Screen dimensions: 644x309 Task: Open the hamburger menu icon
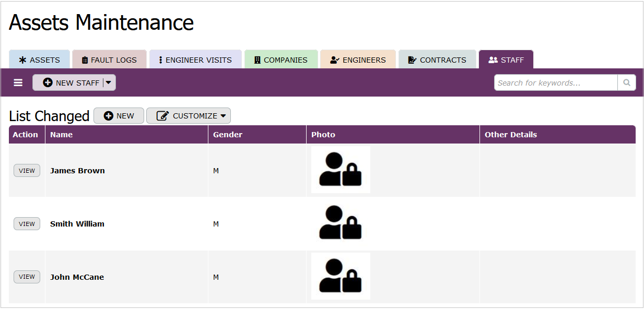pos(18,83)
